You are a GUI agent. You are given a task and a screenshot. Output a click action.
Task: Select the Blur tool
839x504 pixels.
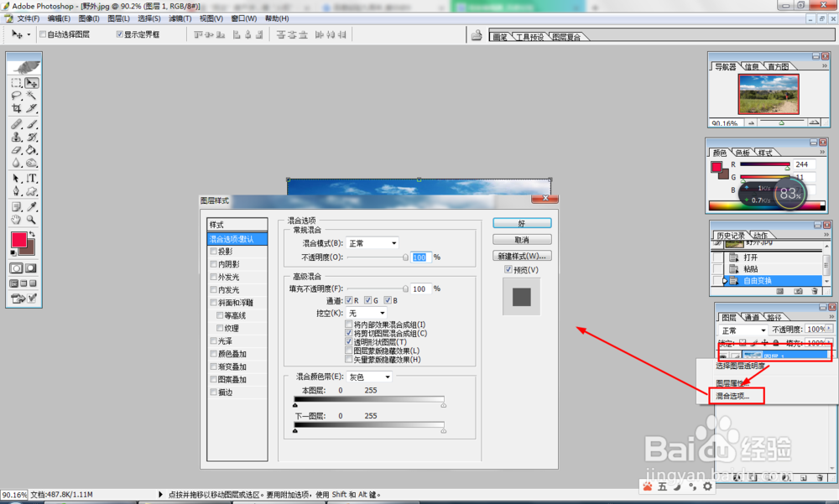[x=17, y=163]
